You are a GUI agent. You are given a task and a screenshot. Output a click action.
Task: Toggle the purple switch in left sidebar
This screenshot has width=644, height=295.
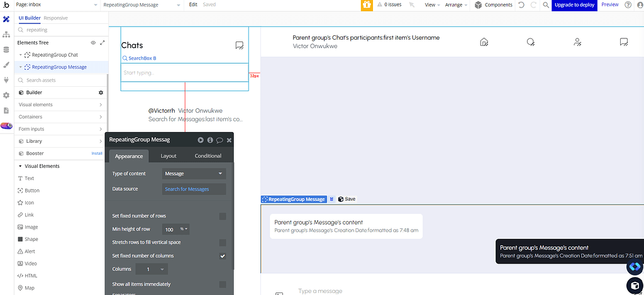pyautogui.click(x=6, y=126)
